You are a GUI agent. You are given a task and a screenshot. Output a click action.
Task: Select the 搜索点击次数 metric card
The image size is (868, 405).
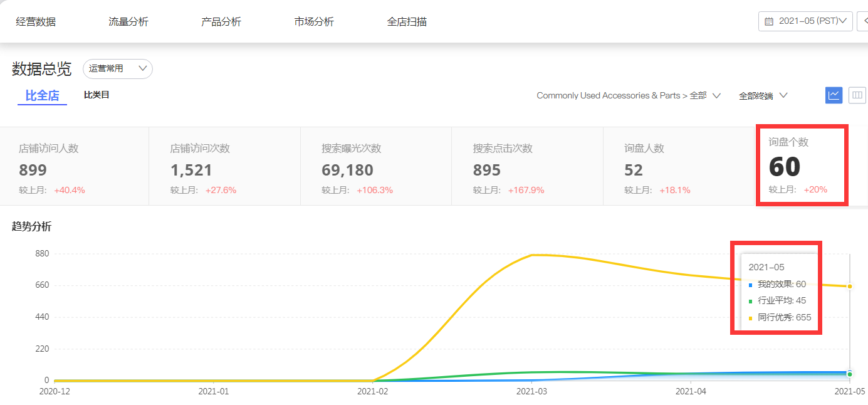pos(527,167)
